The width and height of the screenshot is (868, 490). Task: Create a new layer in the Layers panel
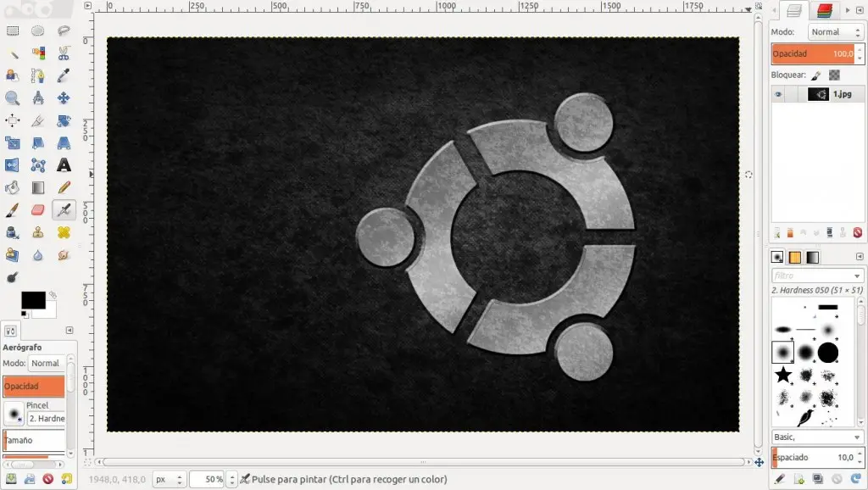(777, 232)
